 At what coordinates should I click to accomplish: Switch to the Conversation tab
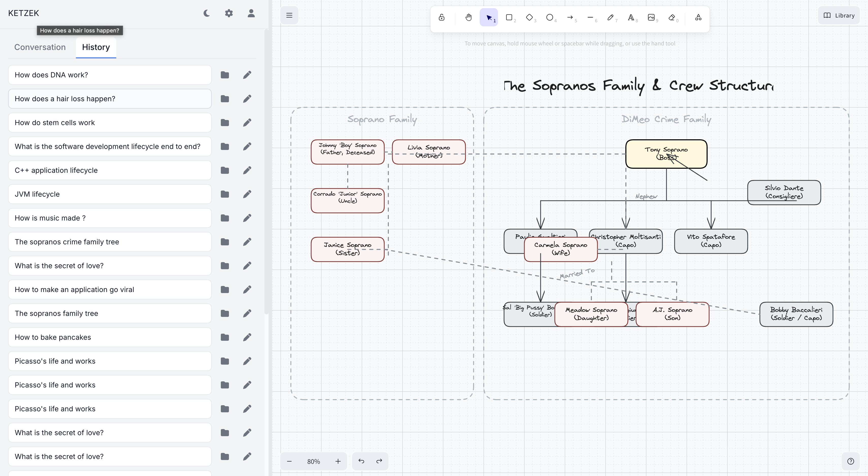point(40,47)
